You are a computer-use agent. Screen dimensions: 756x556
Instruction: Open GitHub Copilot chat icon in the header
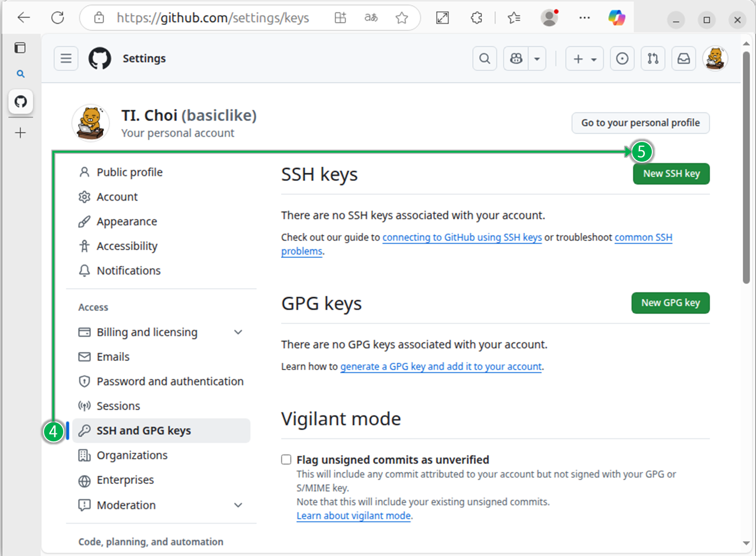[x=516, y=58]
